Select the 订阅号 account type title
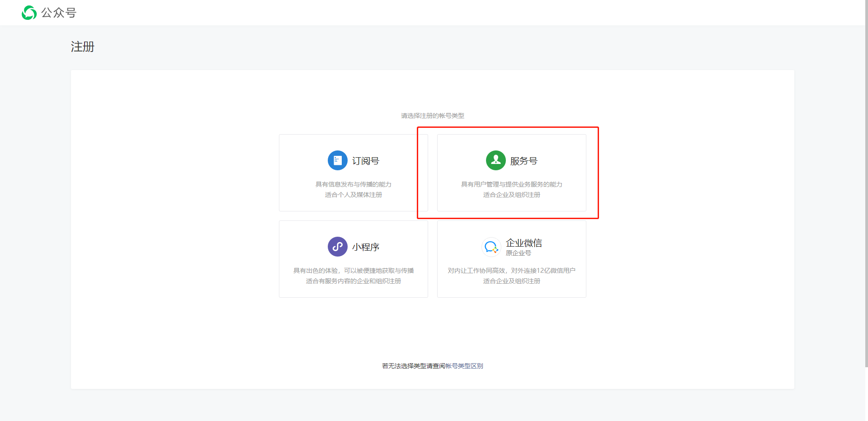The height and width of the screenshot is (421, 868). coord(365,161)
